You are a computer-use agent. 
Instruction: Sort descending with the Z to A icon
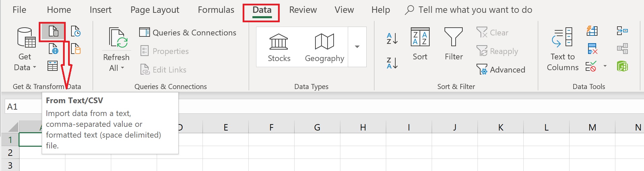(x=392, y=63)
